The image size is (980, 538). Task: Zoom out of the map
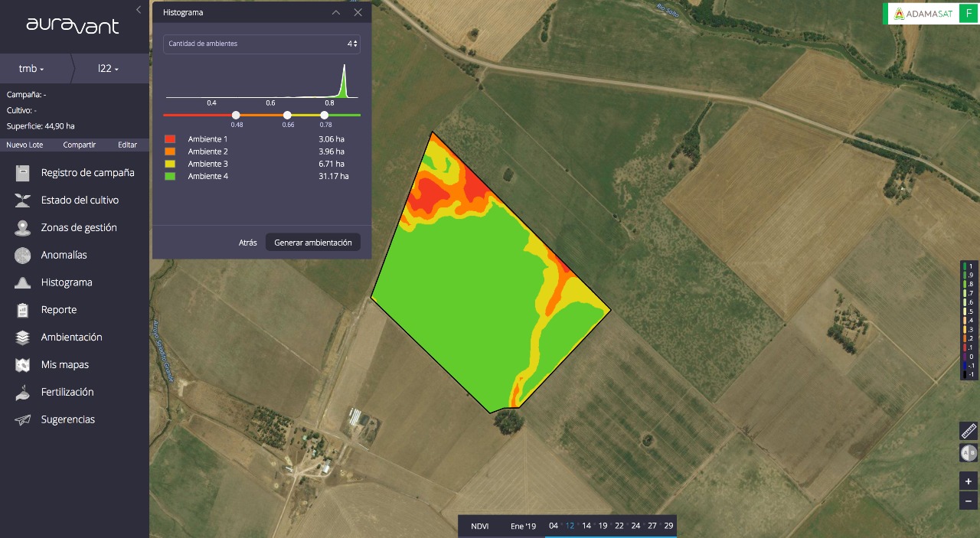pyautogui.click(x=969, y=501)
